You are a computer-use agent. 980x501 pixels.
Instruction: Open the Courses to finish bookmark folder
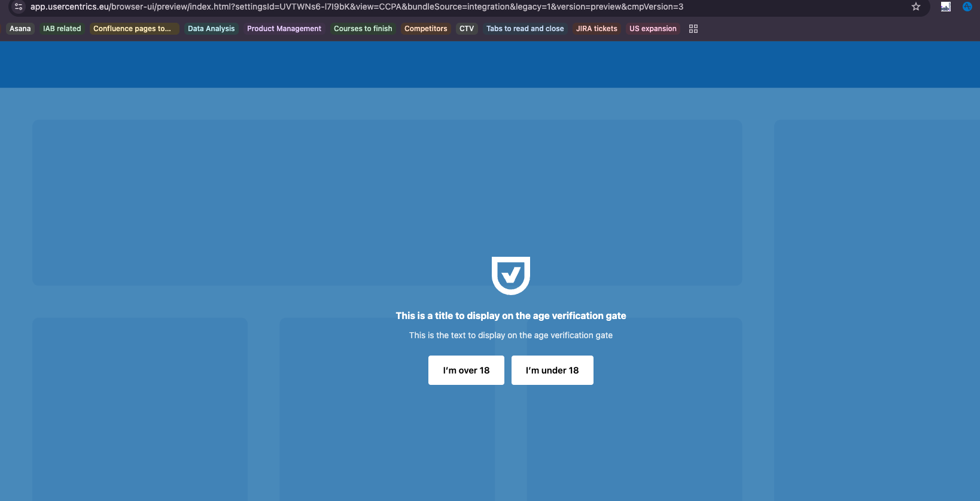363,29
